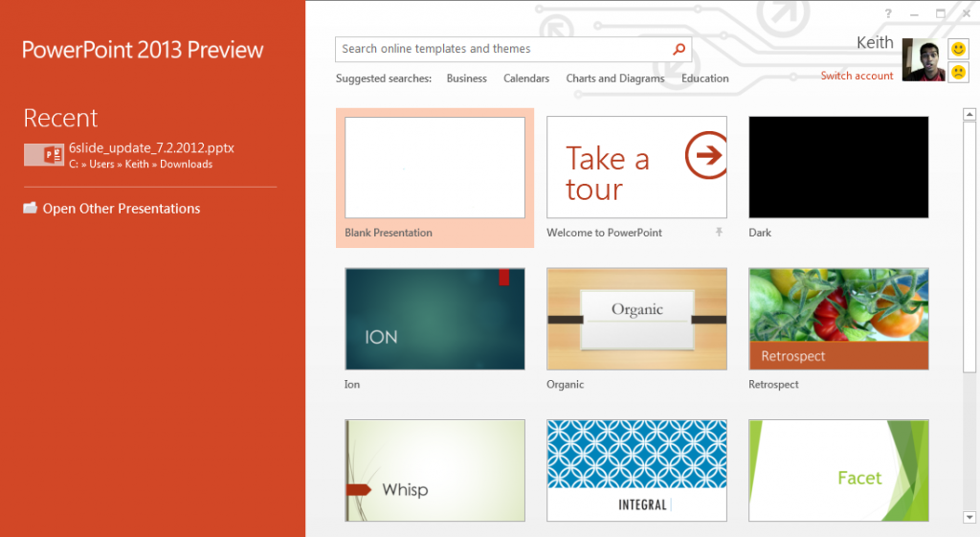
Task: Click the search magnifier icon
Action: 679,49
